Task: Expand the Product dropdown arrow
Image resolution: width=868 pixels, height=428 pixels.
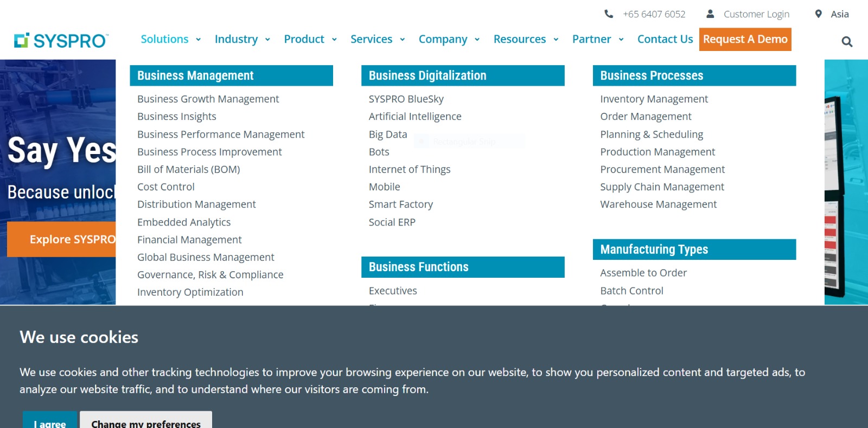Action: coord(334,40)
